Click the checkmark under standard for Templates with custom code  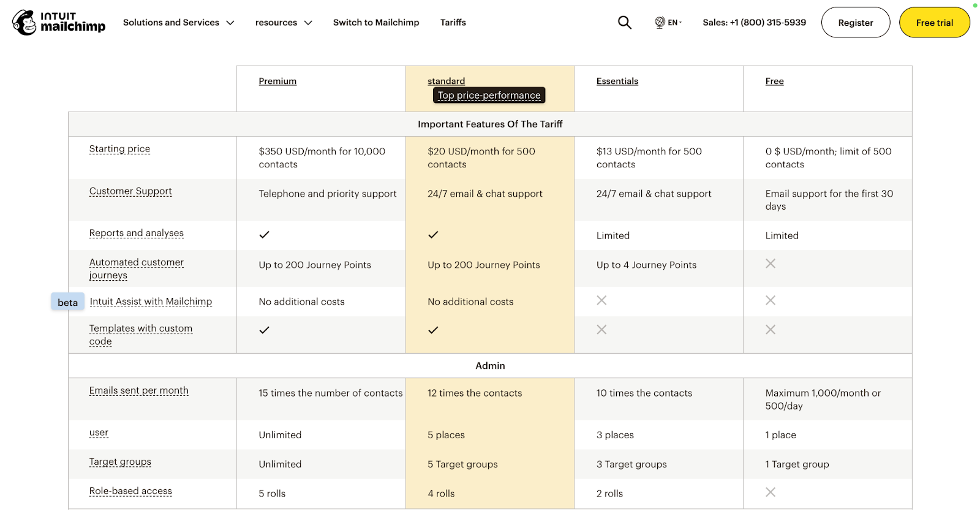433,329
